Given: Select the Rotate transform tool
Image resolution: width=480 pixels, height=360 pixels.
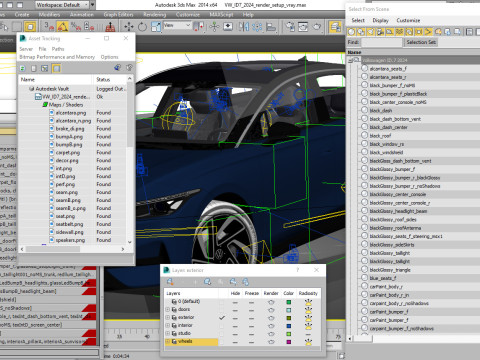Looking at the screenshot, I should click(142, 27).
